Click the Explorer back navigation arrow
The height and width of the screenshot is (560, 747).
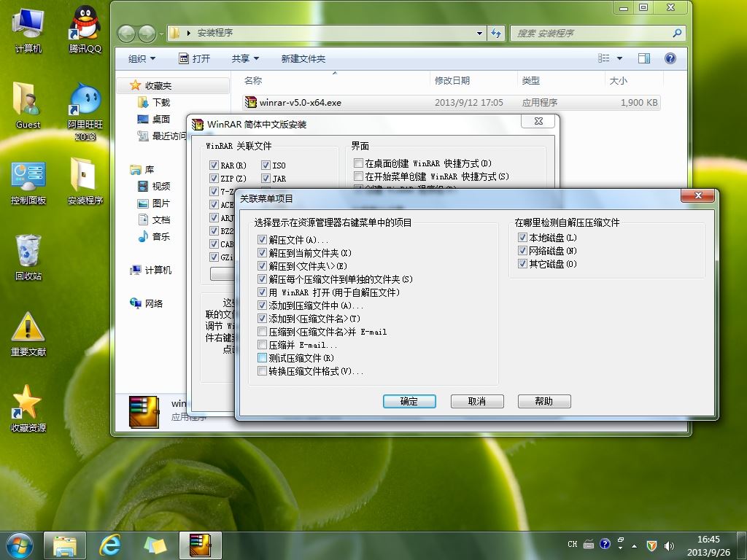tap(126, 34)
